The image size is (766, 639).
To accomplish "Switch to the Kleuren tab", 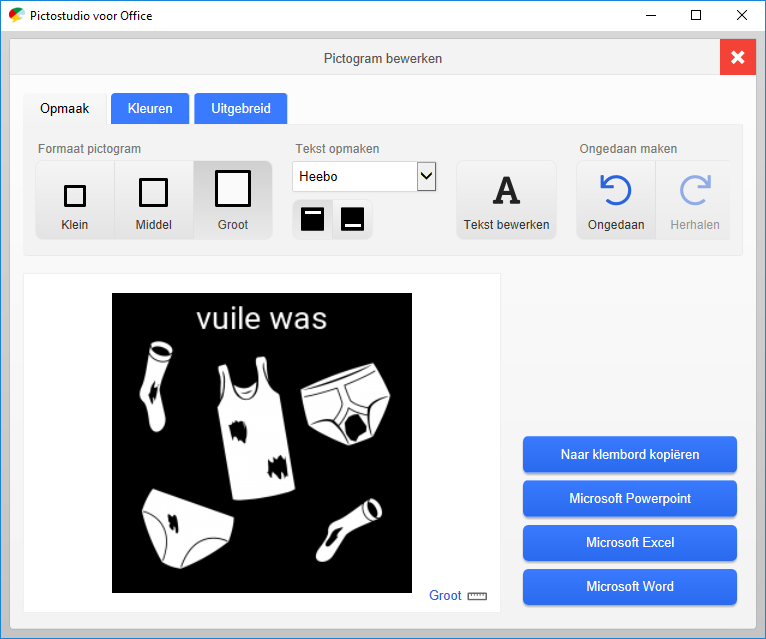I will pos(150,108).
